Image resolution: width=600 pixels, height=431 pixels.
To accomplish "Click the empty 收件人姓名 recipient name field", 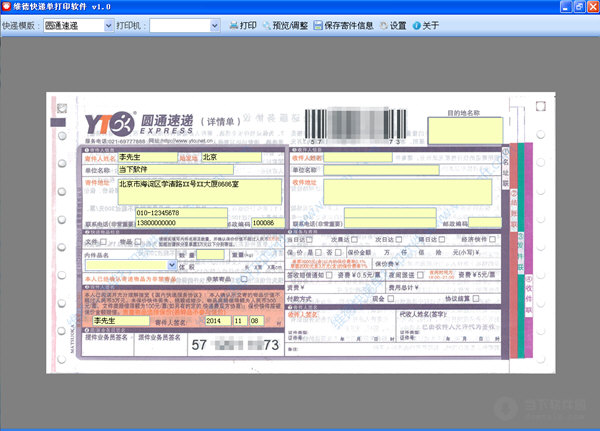I will 358,158.
